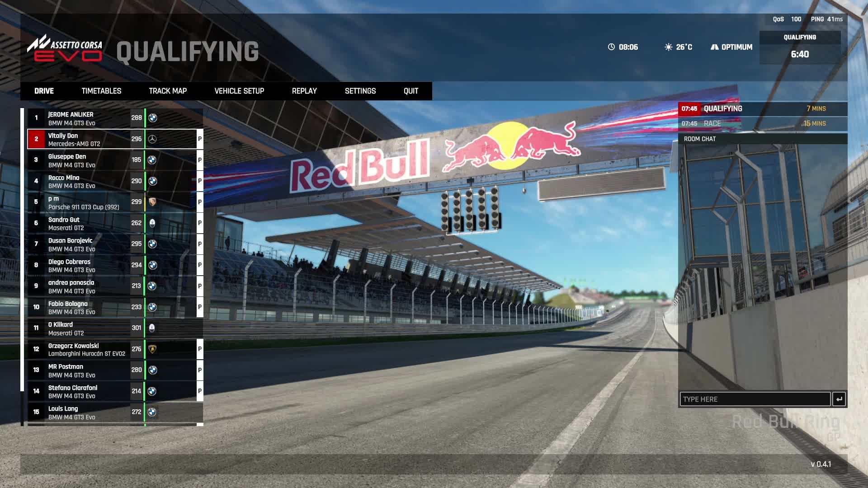Click the sun weather icon at 26°C
The image size is (868, 488).
(668, 47)
